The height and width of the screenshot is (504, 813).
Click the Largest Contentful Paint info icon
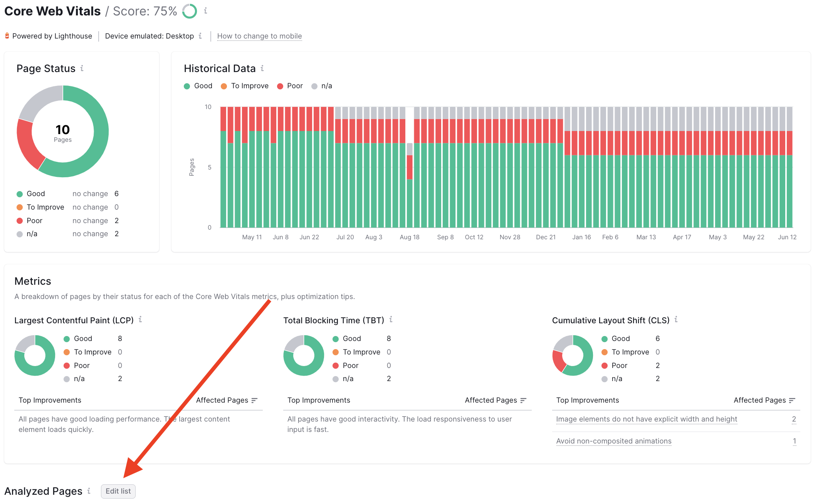(x=141, y=320)
